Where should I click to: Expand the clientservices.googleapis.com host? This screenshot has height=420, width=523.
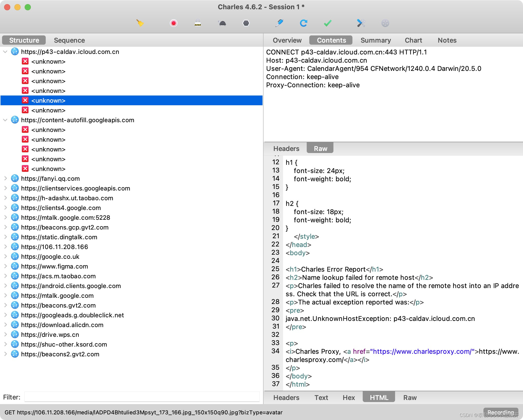click(x=5, y=188)
